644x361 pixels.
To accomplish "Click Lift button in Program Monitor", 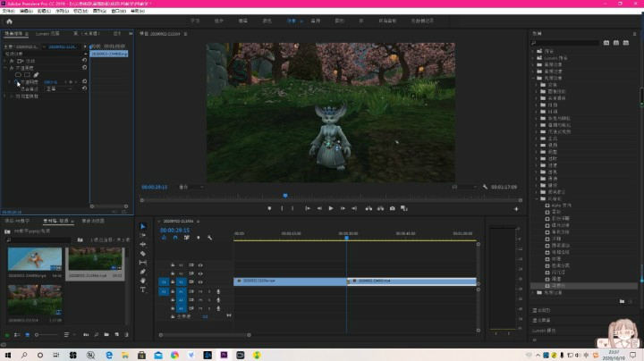I will click(369, 208).
